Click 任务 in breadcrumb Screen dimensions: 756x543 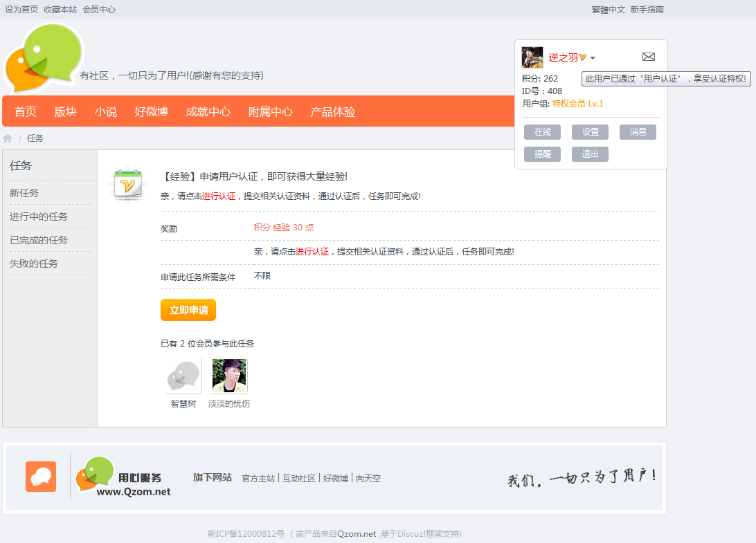[x=35, y=138]
